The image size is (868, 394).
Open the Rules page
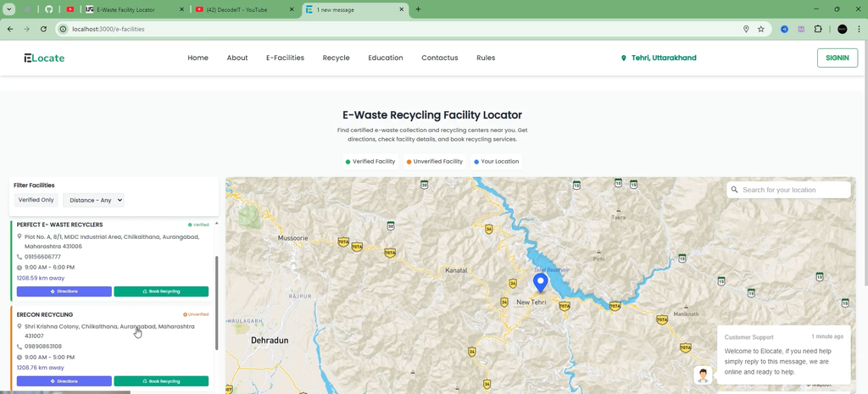(x=486, y=58)
